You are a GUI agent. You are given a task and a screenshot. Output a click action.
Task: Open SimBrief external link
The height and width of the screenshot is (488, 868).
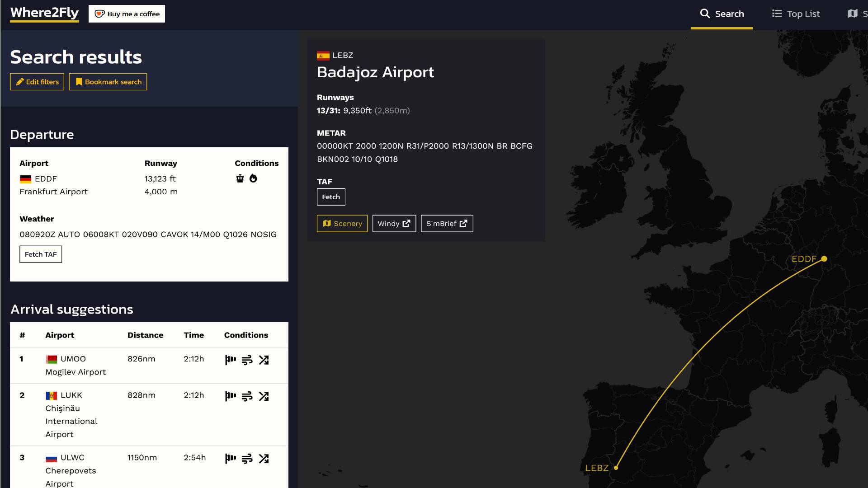(x=447, y=224)
